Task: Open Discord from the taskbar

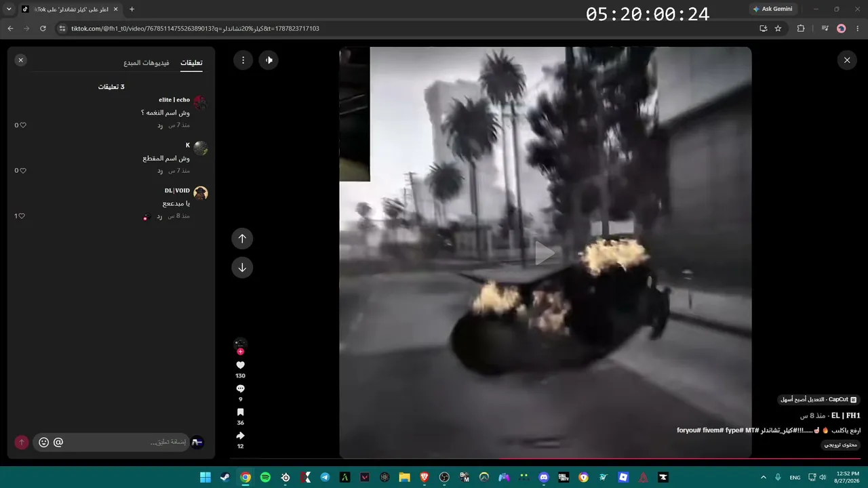Action: click(543, 477)
